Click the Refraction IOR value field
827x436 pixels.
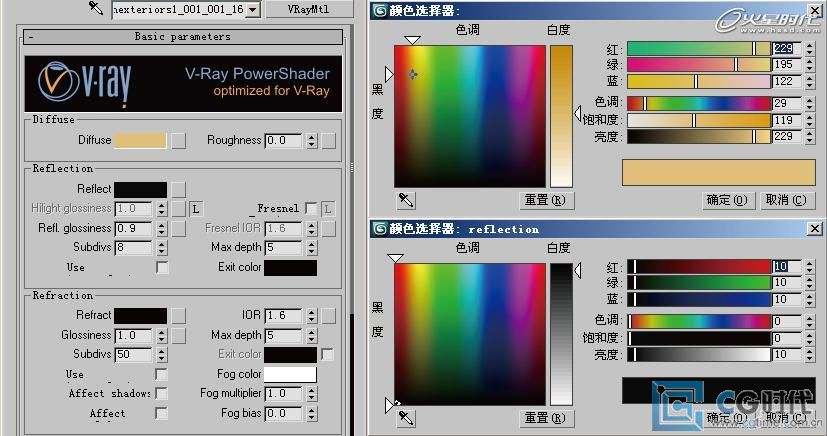pos(284,316)
